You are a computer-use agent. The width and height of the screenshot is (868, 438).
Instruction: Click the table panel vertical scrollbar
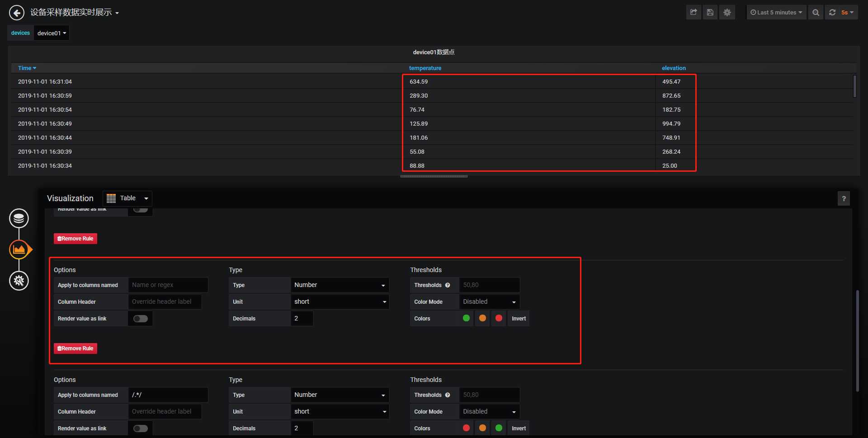[854, 86]
